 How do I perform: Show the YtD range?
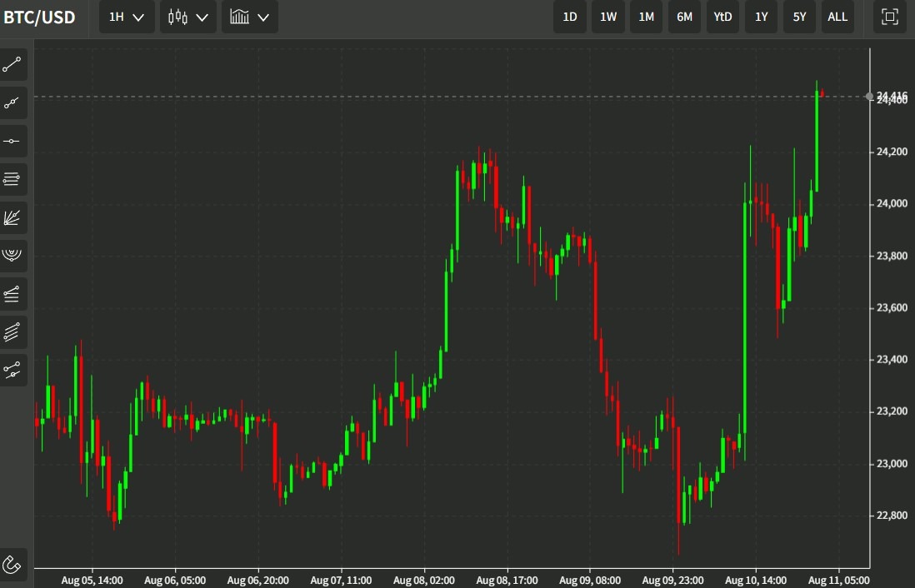pos(722,17)
